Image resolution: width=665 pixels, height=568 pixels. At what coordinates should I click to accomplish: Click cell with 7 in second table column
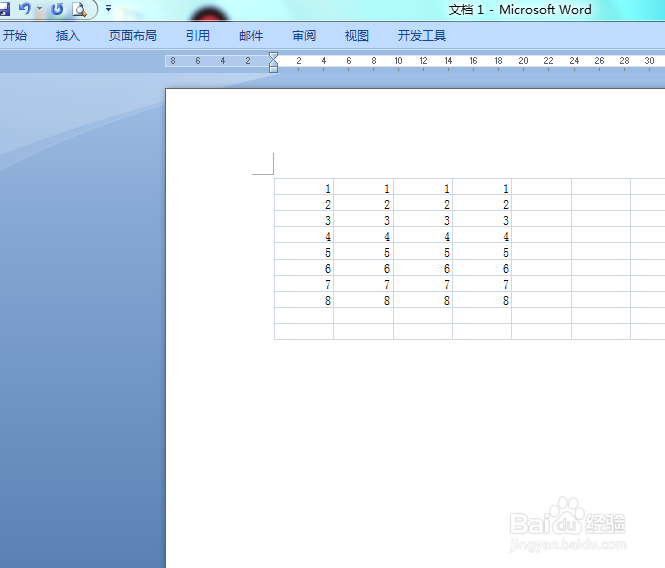363,284
